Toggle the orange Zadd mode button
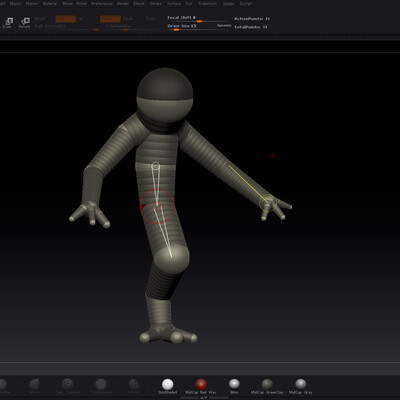Screen dimensions: 400x400 [110, 19]
